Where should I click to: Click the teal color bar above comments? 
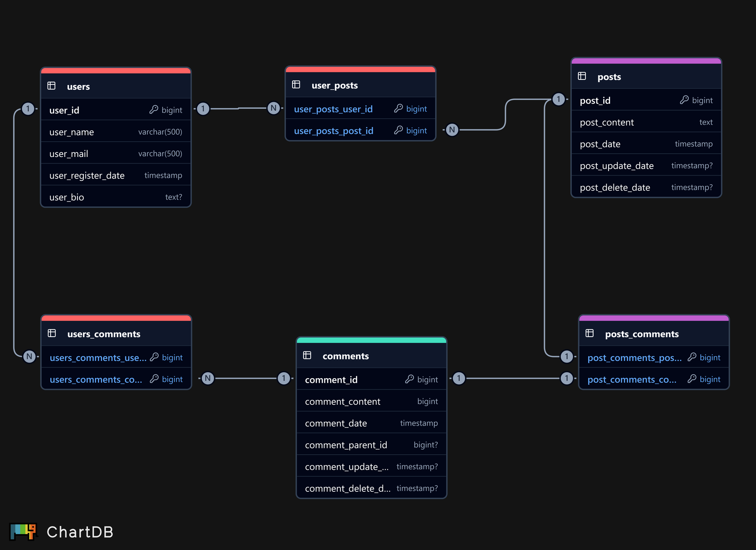tap(371, 340)
